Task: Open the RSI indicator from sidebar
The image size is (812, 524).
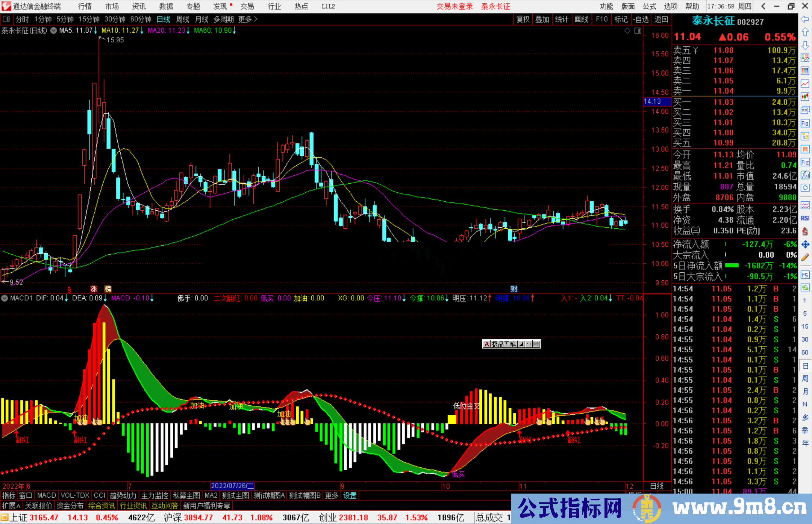Action: point(805,218)
